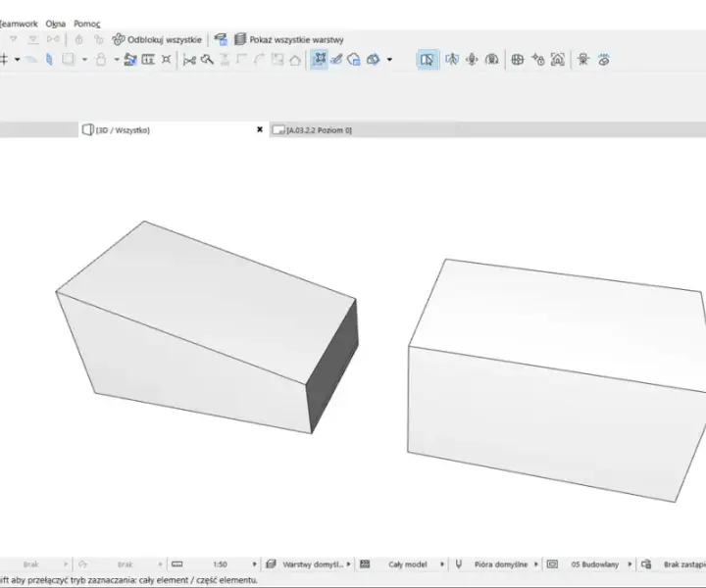Click the pencil edit mode icon
706x588 pixels.
(x=336, y=60)
